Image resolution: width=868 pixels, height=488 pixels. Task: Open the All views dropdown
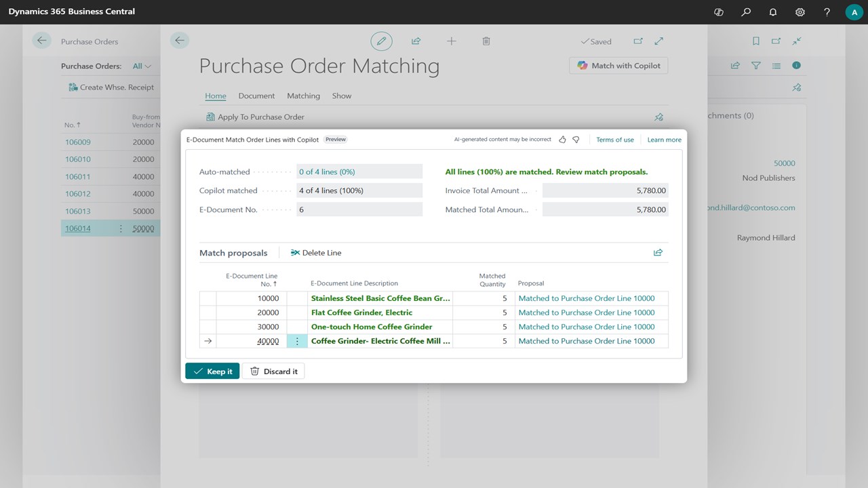click(x=142, y=66)
